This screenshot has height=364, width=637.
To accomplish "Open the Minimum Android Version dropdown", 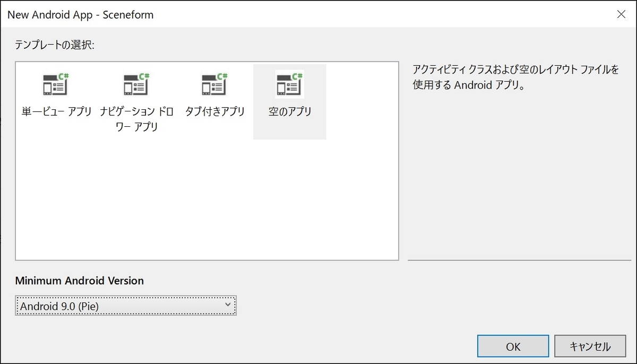I will [126, 306].
